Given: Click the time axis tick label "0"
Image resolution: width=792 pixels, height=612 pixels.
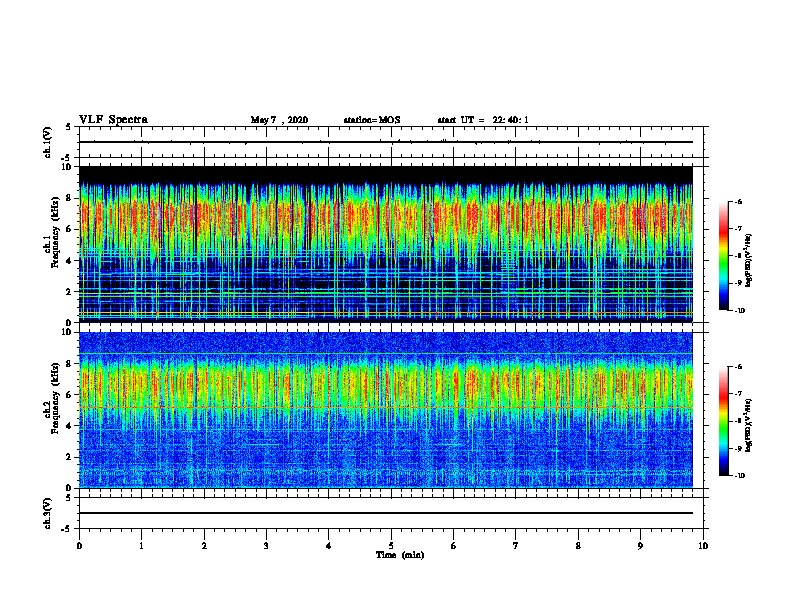Looking at the screenshot, I should pos(79,546).
